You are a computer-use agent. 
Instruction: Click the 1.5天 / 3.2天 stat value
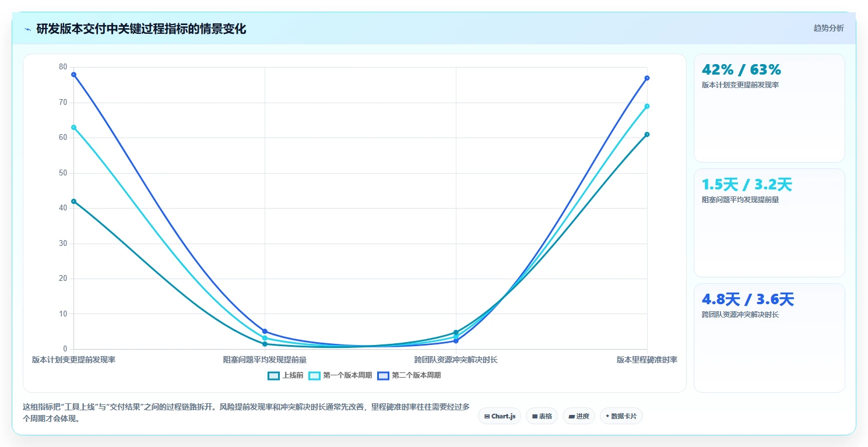747,185
